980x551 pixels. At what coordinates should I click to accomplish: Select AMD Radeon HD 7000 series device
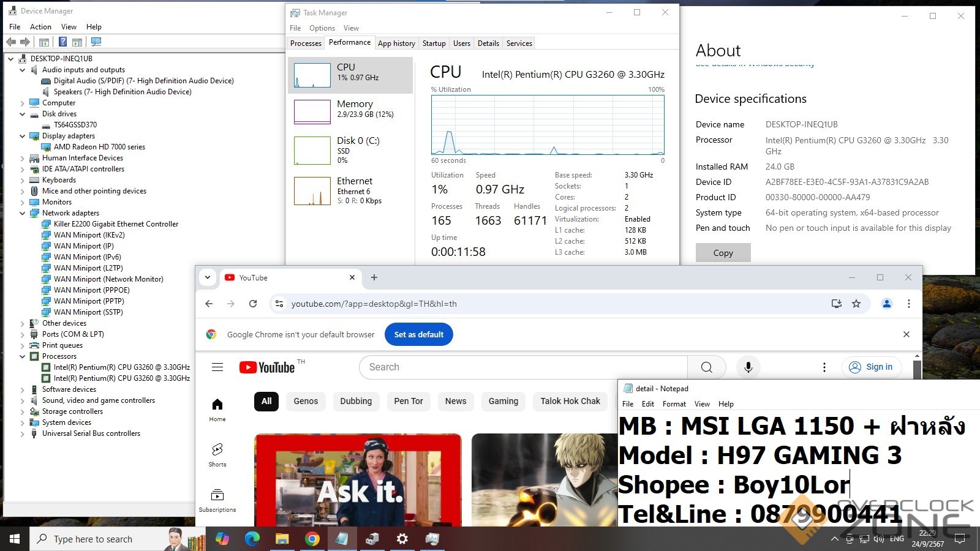99,147
